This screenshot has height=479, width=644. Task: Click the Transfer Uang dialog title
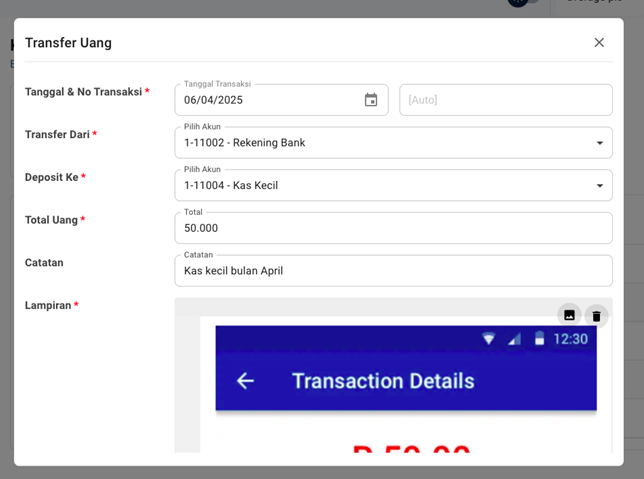(x=68, y=43)
